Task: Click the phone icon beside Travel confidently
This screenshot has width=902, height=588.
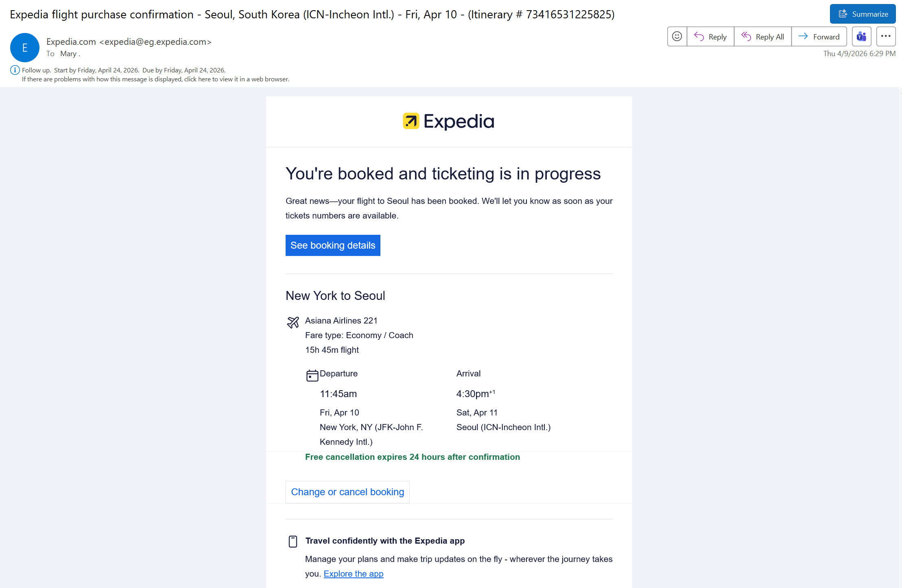Action: (293, 542)
